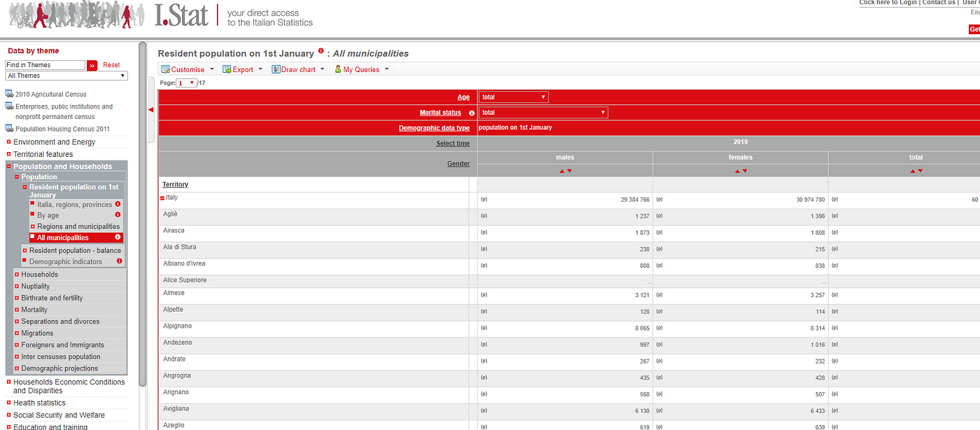
Task: Click the I.Stat logo
Action: tap(182, 15)
